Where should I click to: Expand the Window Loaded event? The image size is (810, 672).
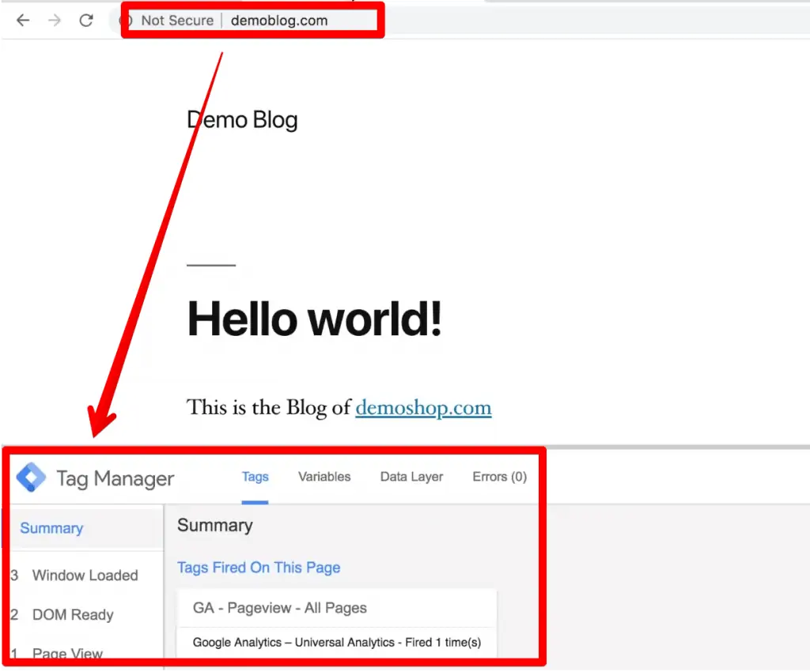coord(83,575)
